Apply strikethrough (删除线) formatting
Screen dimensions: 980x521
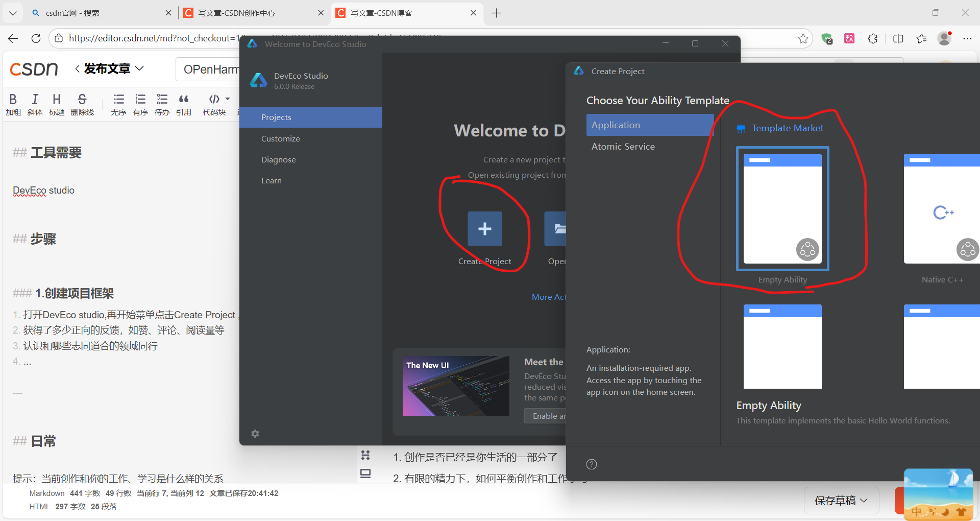coord(82,105)
